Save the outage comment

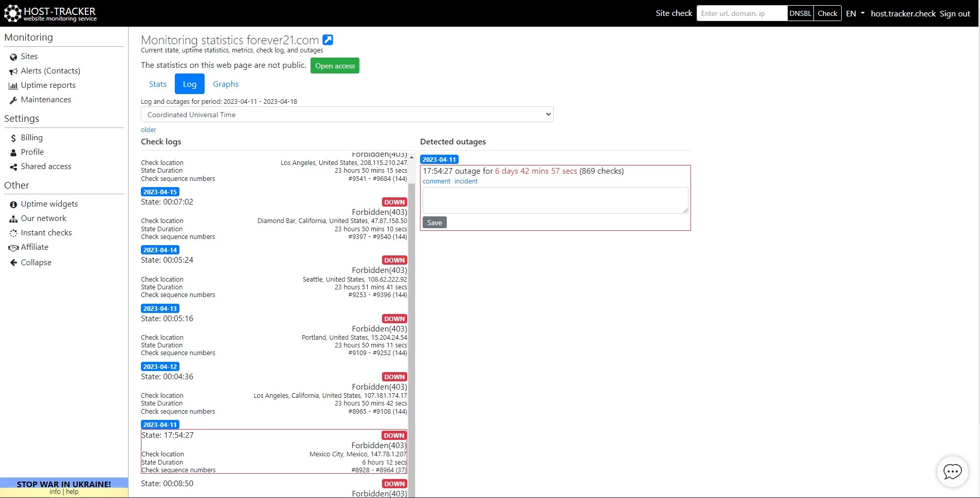pyautogui.click(x=434, y=223)
